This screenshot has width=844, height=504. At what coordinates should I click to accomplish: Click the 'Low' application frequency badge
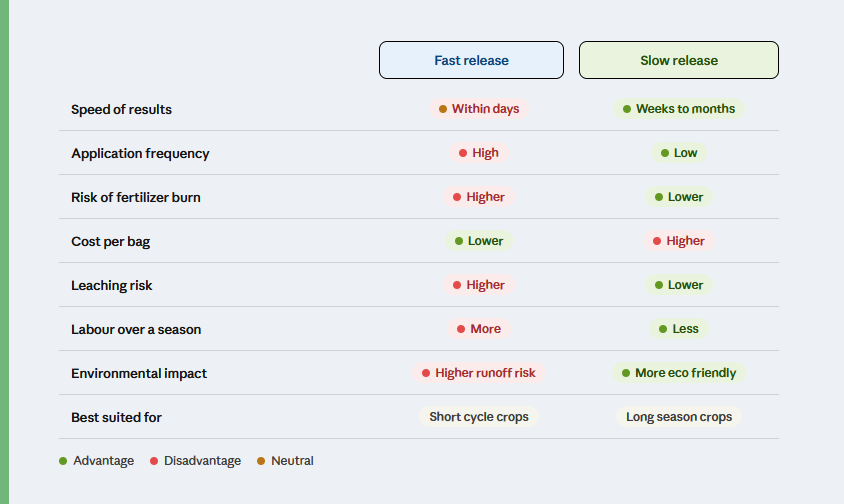coord(678,153)
